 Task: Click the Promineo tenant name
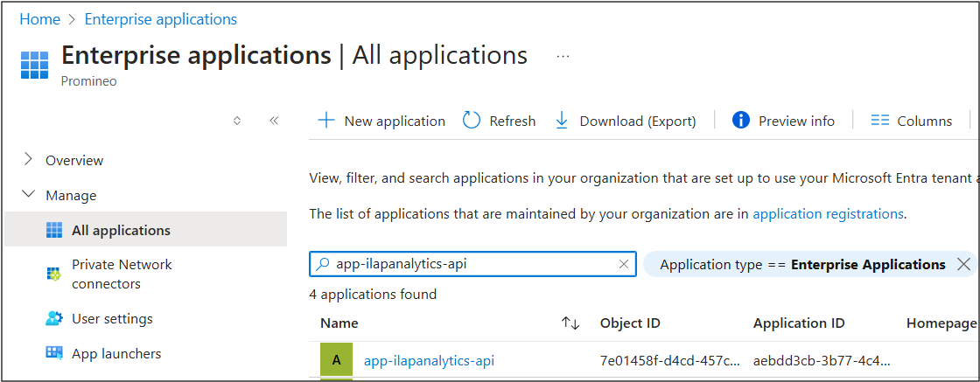(x=88, y=82)
